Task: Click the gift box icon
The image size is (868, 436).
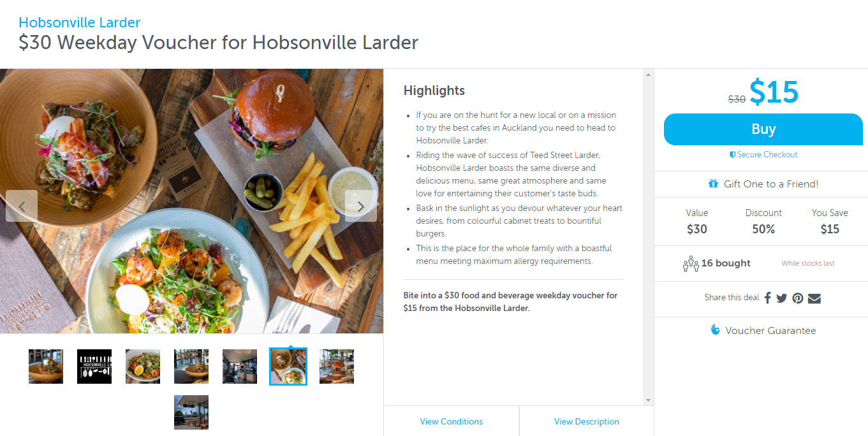Action: click(713, 184)
